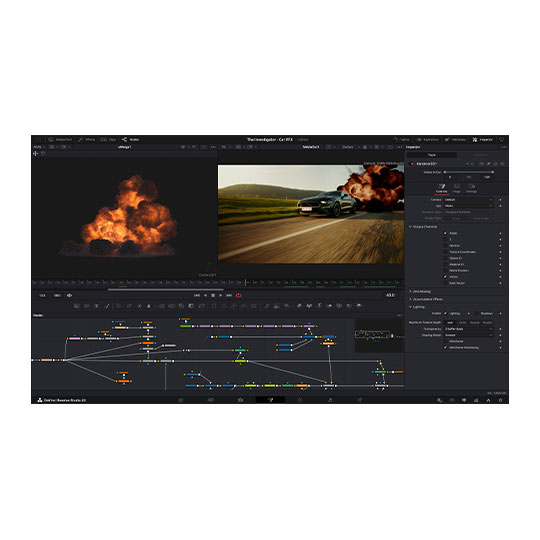540x540 pixels.
Task: Open the Spline editor panel
Action: [401, 139]
